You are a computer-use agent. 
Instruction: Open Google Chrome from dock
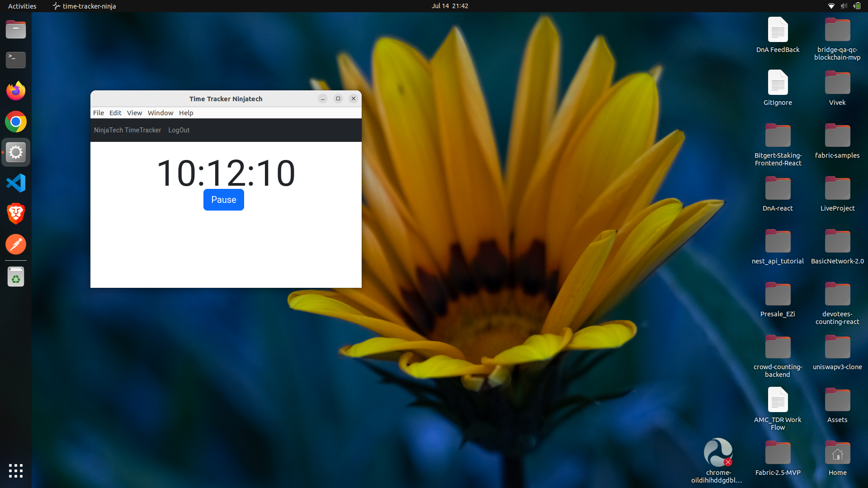[16, 122]
